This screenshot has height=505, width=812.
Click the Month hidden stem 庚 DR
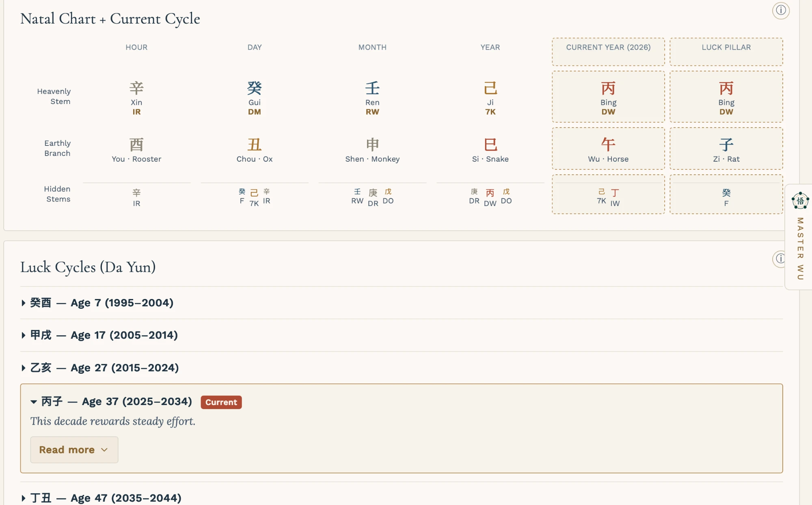(x=373, y=197)
